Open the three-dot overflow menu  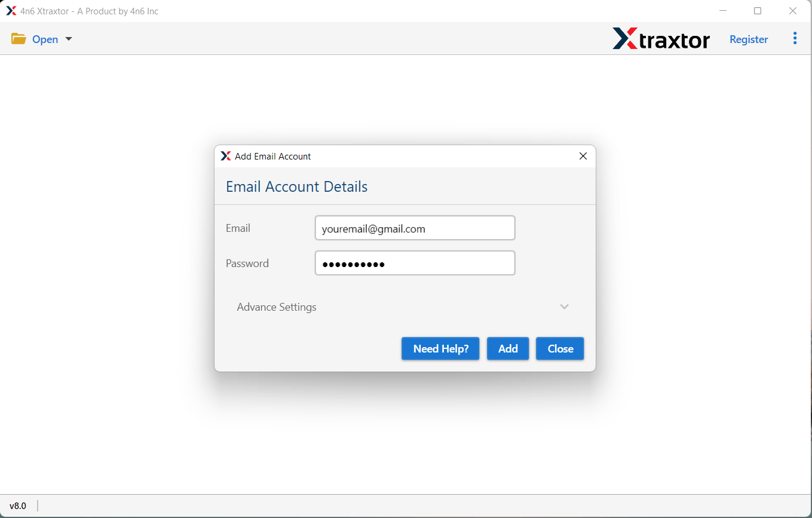click(x=795, y=38)
